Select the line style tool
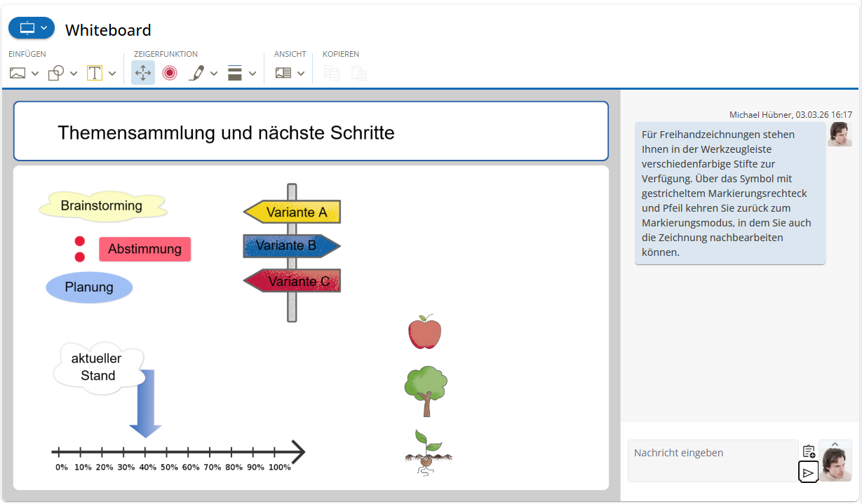Image resolution: width=862 pixels, height=504 pixels. pyautogui.click(x=236, y=72)
